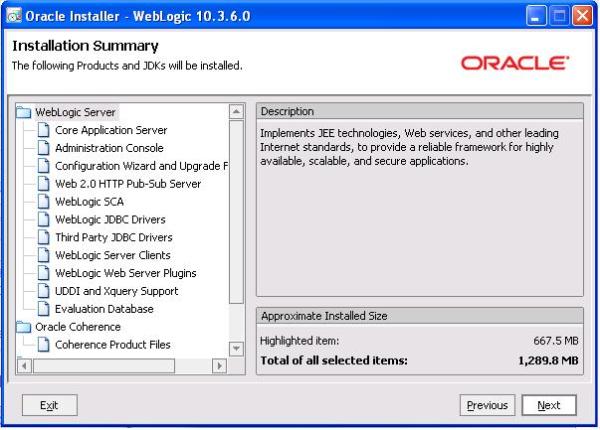The image size is (600, 430).
Task: Click the Core Application Server document icon
Action: (44, 130)
